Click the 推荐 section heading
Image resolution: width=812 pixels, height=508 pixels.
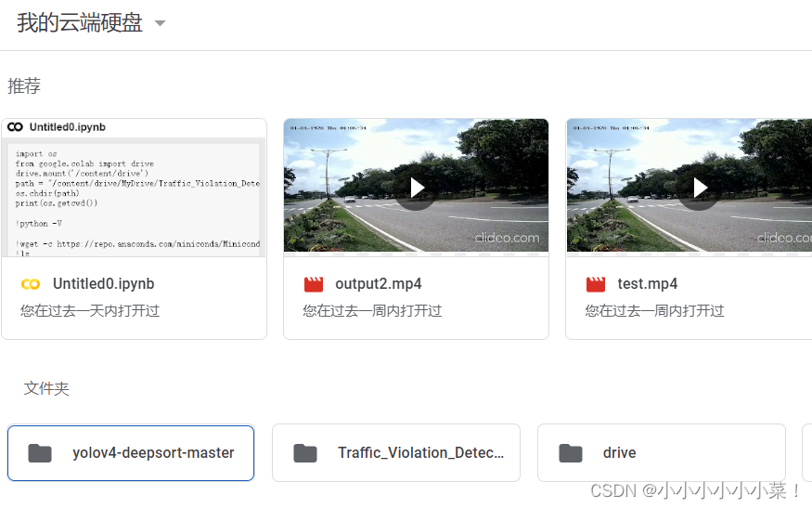24,85
